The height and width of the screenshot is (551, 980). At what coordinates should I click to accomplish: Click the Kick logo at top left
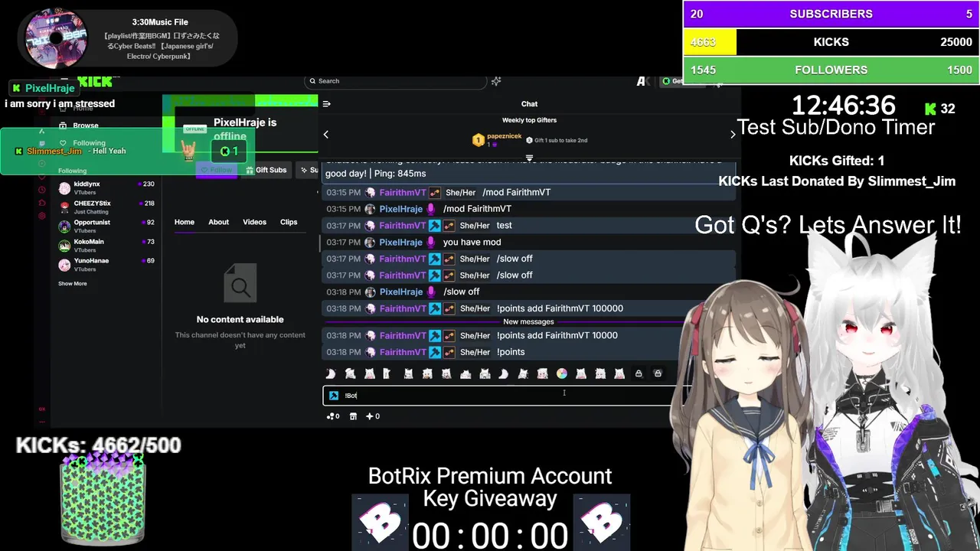coord(94,81)
